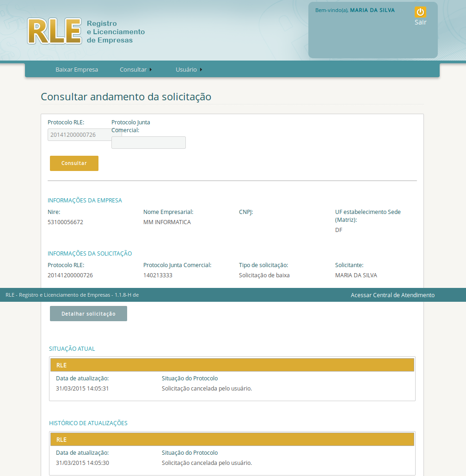The image size is (466, 476).
Task: Click SITUAÇÃO ATUAL heading
Action: point(72,349)
